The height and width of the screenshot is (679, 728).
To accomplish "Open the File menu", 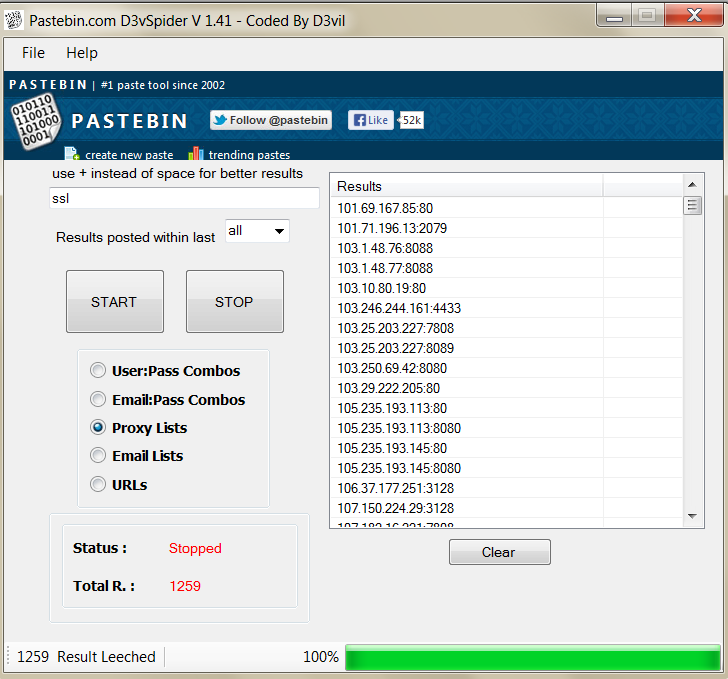I will (x=33, y=53).
